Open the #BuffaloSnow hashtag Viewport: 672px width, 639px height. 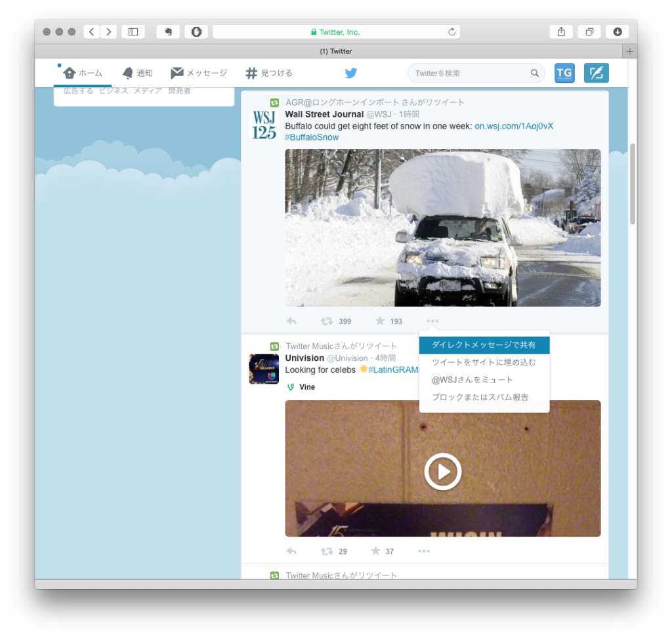tap(312, 137)
